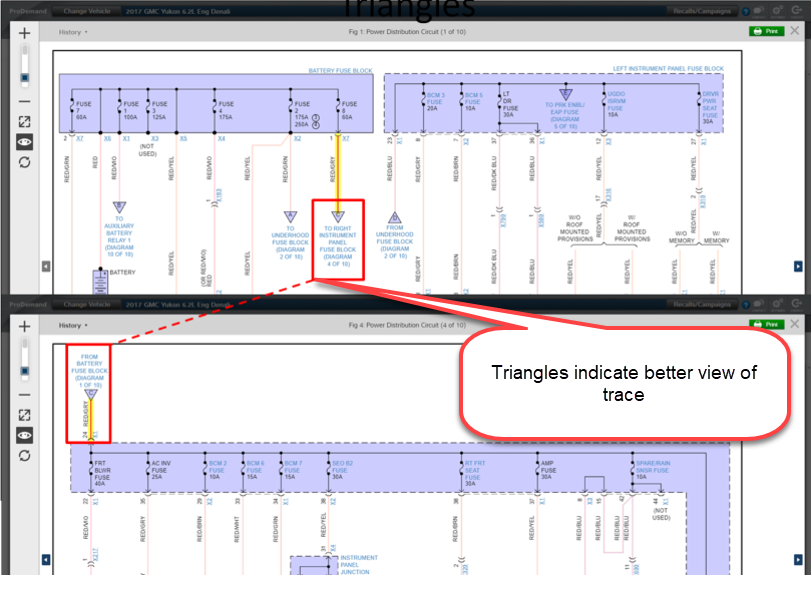This screenshot has width=811, height=595.
Task: Close the top diagram viewer with X
Action: coord(794,32)
